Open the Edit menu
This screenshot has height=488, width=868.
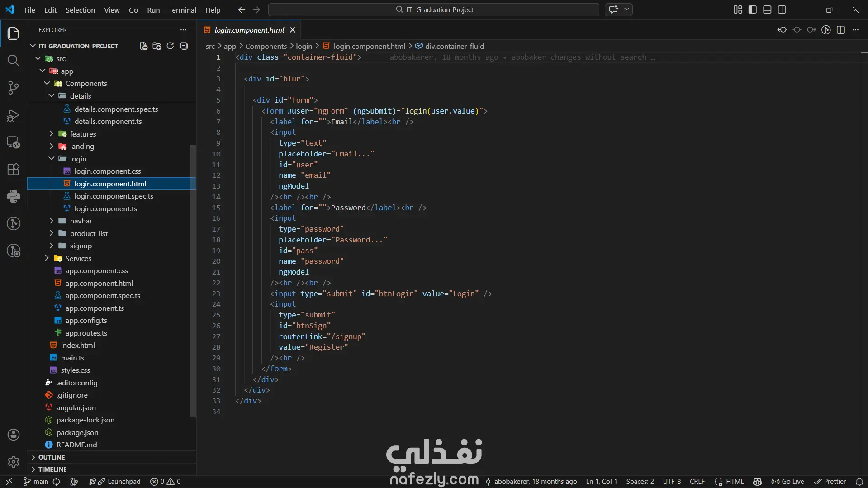pos(50,10)
